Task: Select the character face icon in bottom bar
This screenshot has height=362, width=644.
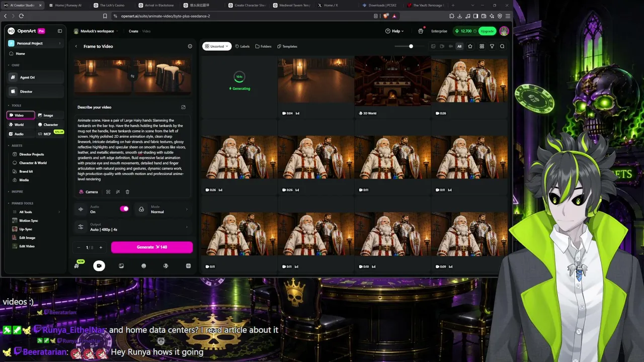Action: click(x=144, y=266)
